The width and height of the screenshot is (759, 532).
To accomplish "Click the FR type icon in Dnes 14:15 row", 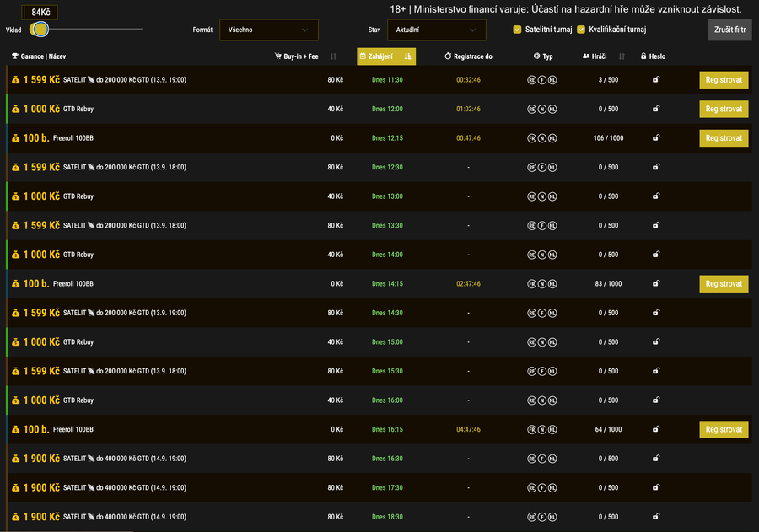I will 531,283.
